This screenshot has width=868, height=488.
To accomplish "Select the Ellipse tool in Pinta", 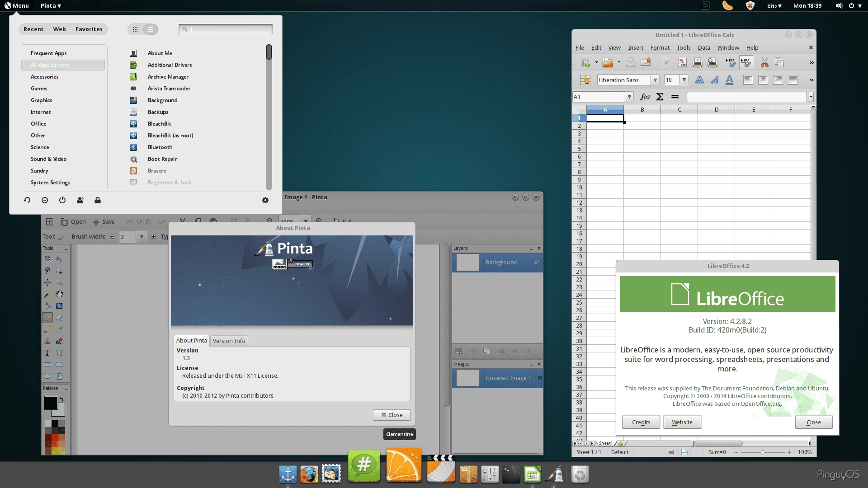I will 47,376.
